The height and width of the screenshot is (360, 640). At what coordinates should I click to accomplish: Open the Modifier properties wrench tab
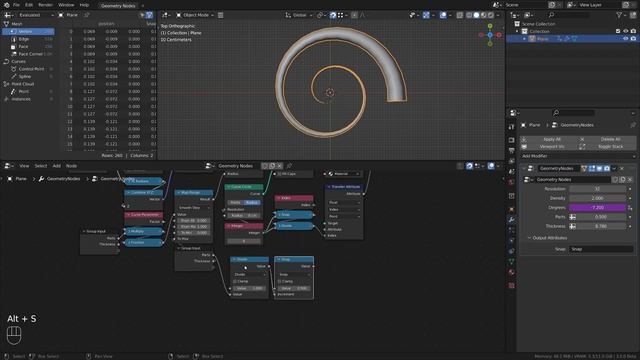[512, 220]
